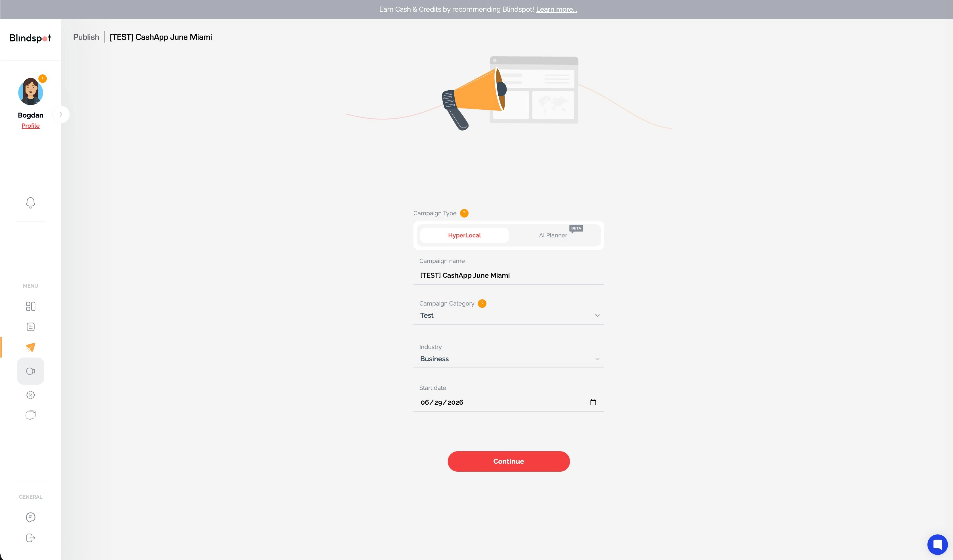Click the orange alert badge on avatar

click(x=43, y=79)
